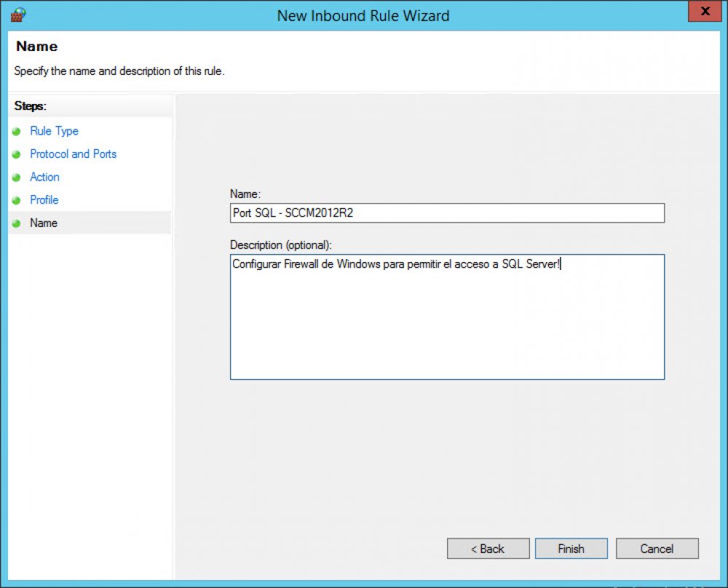Viewport: 728px width, 588px height.
Task: Click the firewall wizard title bar icon
Action: coord(18,15)
